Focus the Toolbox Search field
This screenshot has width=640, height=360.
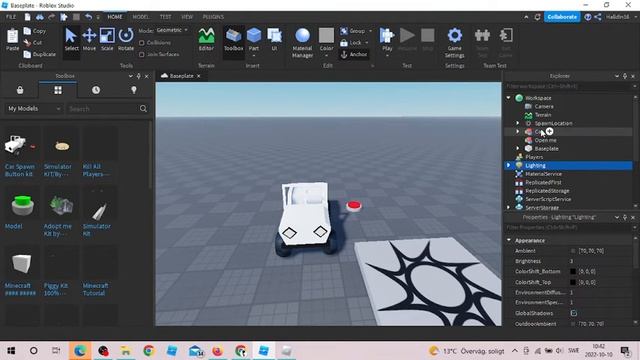(102, 109)
